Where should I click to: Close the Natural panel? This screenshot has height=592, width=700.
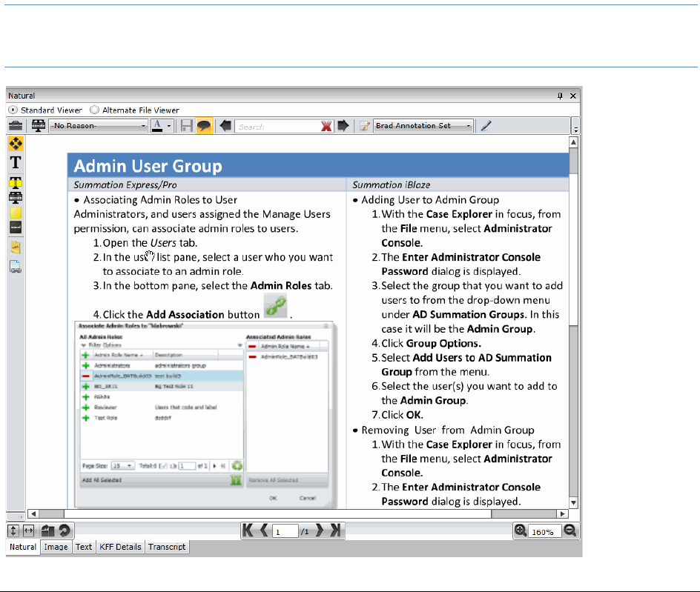pos(573,96)
